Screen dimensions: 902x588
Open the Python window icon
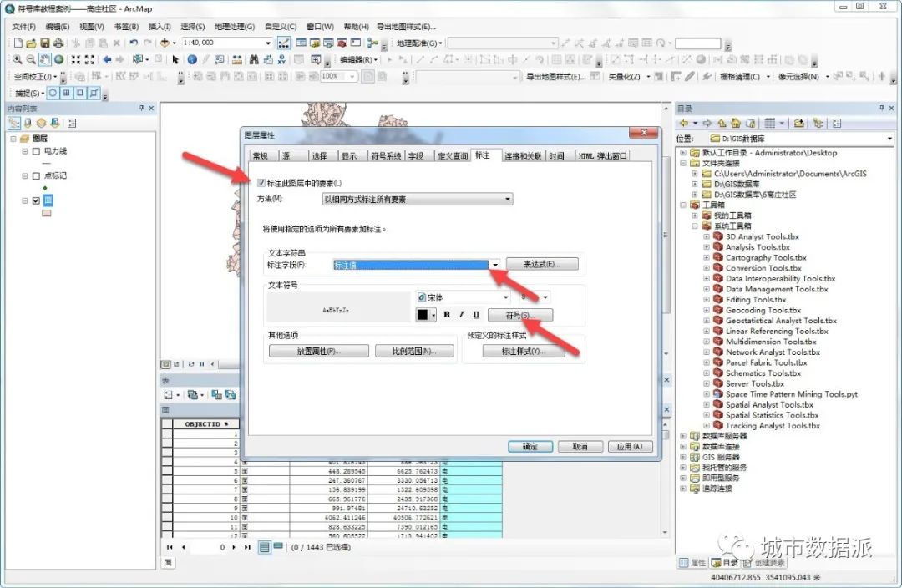pyautogui.click(x=356, y=43)
